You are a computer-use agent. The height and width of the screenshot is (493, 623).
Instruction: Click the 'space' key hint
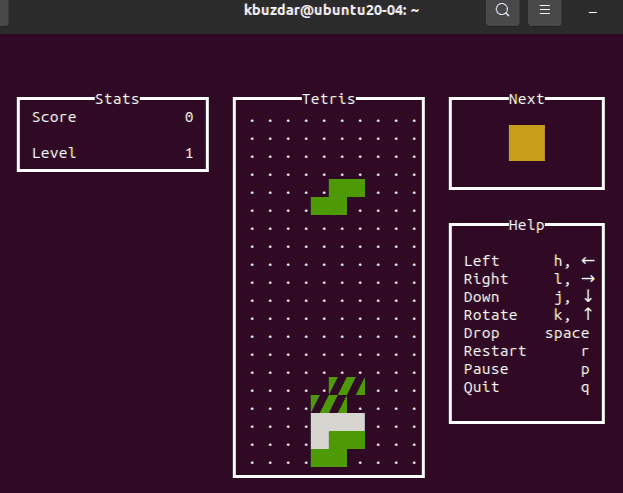tap(567, 333)
